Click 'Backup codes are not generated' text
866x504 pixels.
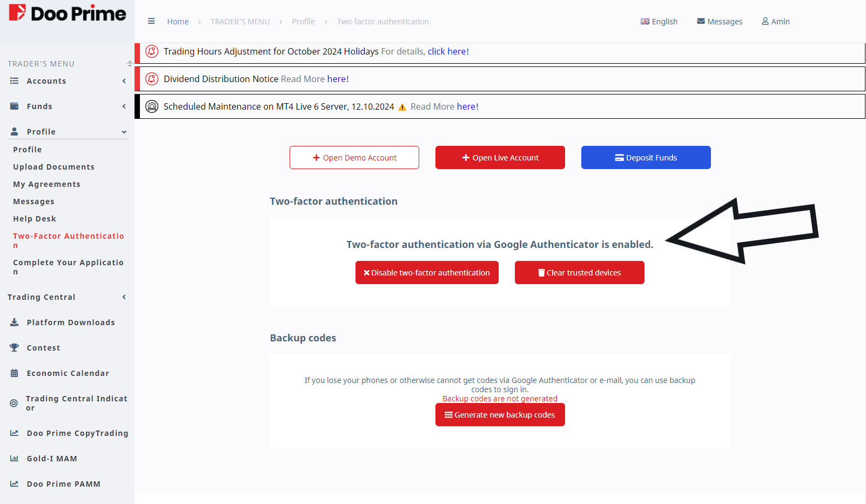click(500, 399)
